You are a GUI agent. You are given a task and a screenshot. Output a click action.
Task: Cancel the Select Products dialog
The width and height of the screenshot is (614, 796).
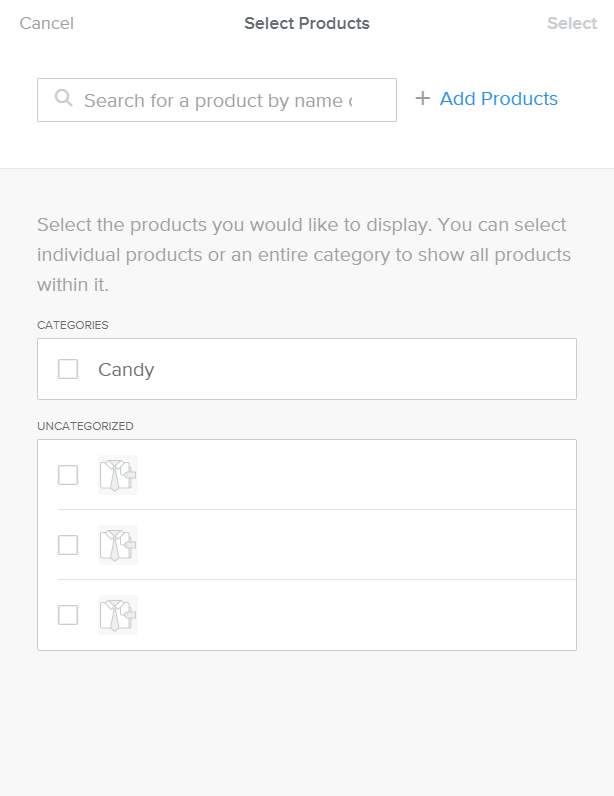[47, 23]
